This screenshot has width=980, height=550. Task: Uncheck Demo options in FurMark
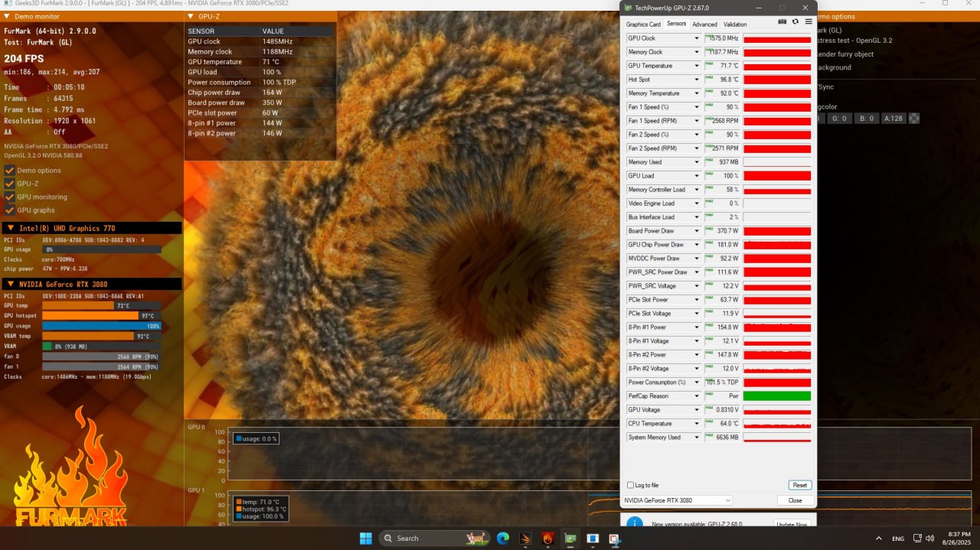pyautogui.click(x=10, y=170)
